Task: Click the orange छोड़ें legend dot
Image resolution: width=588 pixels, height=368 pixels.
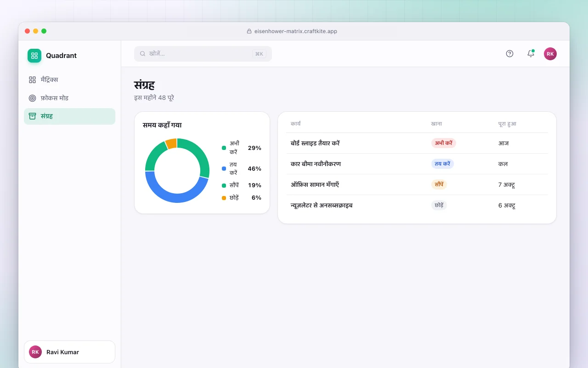Action: coord(224,198)
